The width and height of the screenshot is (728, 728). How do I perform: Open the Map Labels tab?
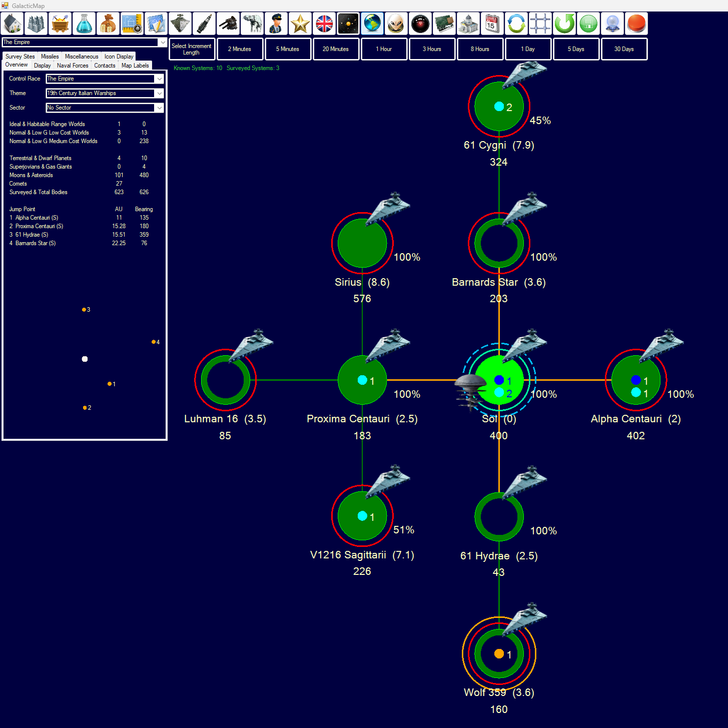point(135,66)
